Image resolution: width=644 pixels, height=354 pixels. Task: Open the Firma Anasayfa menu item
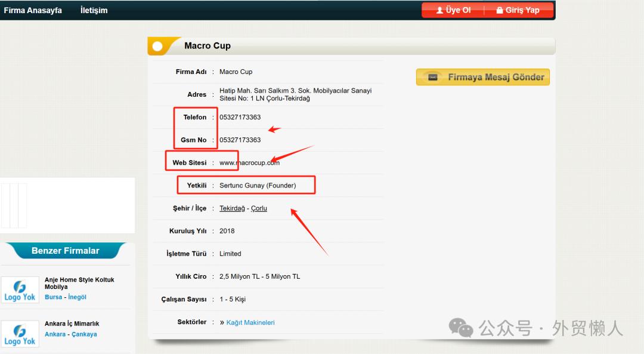(x=33, y=10)
